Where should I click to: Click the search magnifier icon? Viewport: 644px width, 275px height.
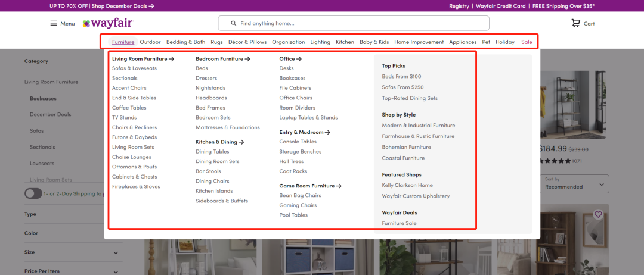coord(231,23)
